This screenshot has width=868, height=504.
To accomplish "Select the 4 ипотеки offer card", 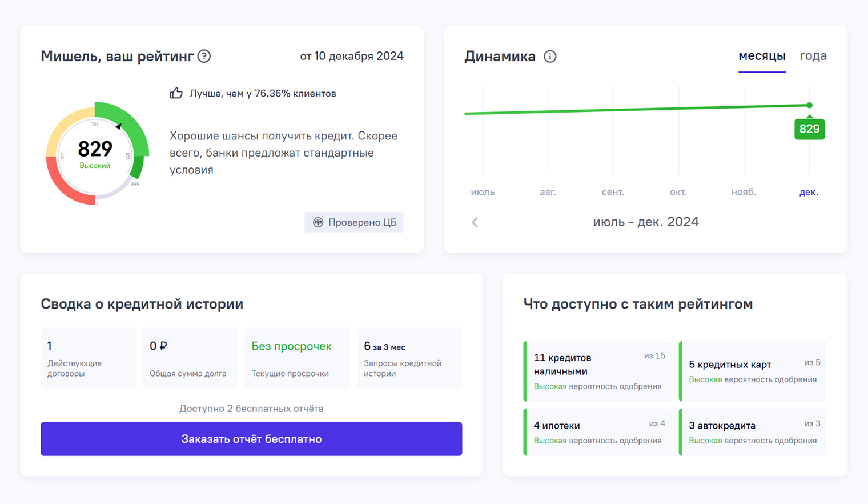I will pos(598,432).
